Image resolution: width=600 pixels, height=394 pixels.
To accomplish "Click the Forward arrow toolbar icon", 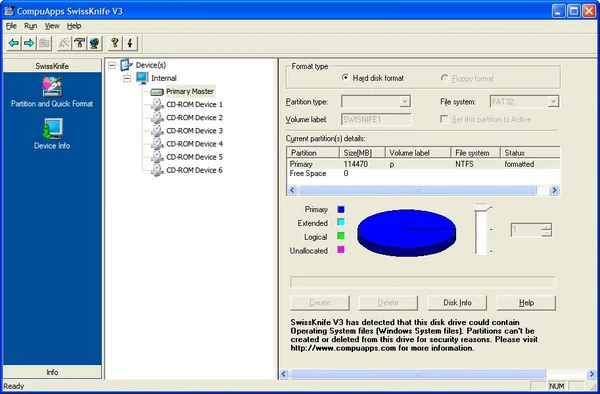I will pyautogui.click(x=29, y=43).
